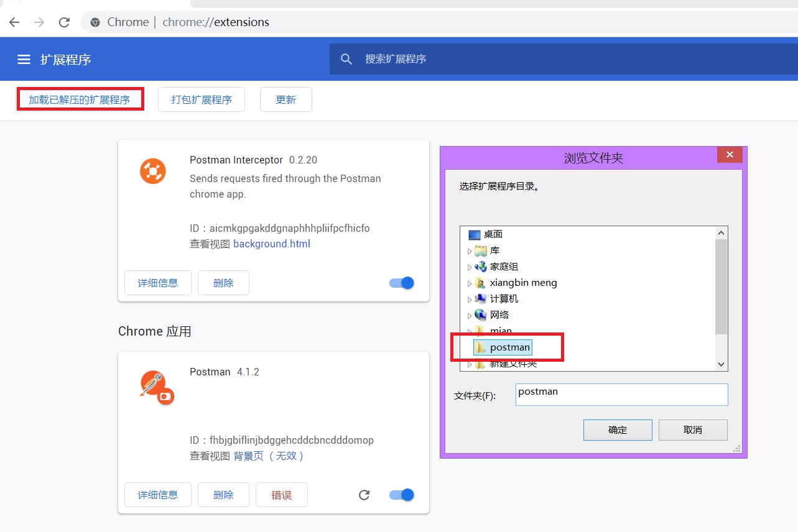The image size is (798, 532).
Task: Open the hamburger main menu
Action: [x=24, y=60]
